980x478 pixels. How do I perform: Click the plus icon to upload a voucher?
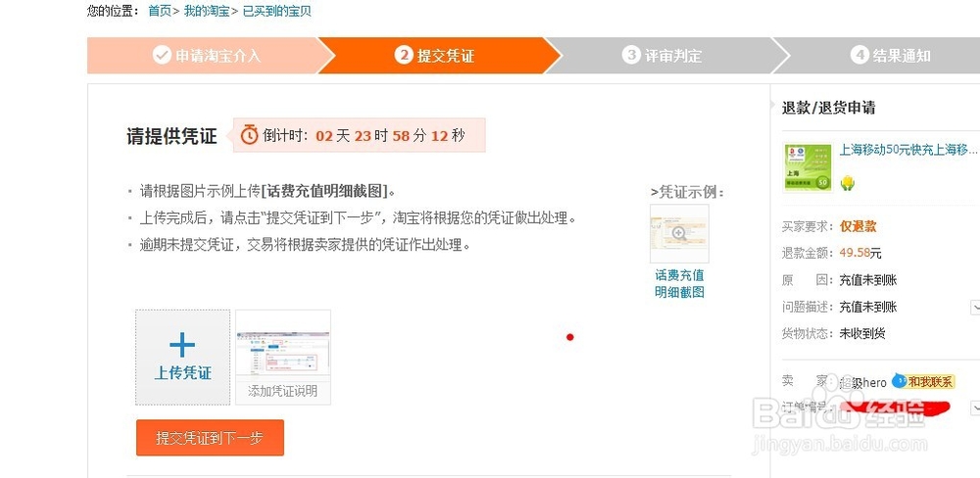(x=182, y=344)
